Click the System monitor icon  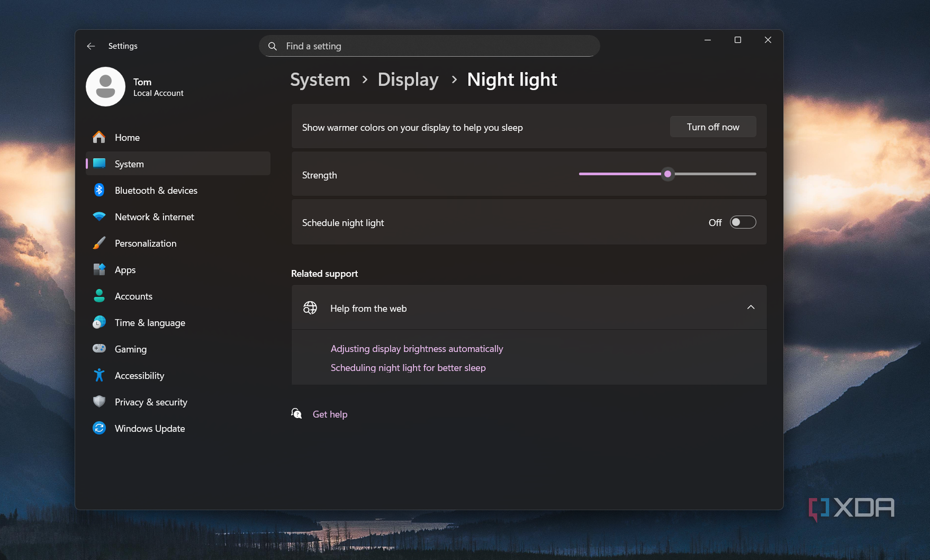pos(99,163)
